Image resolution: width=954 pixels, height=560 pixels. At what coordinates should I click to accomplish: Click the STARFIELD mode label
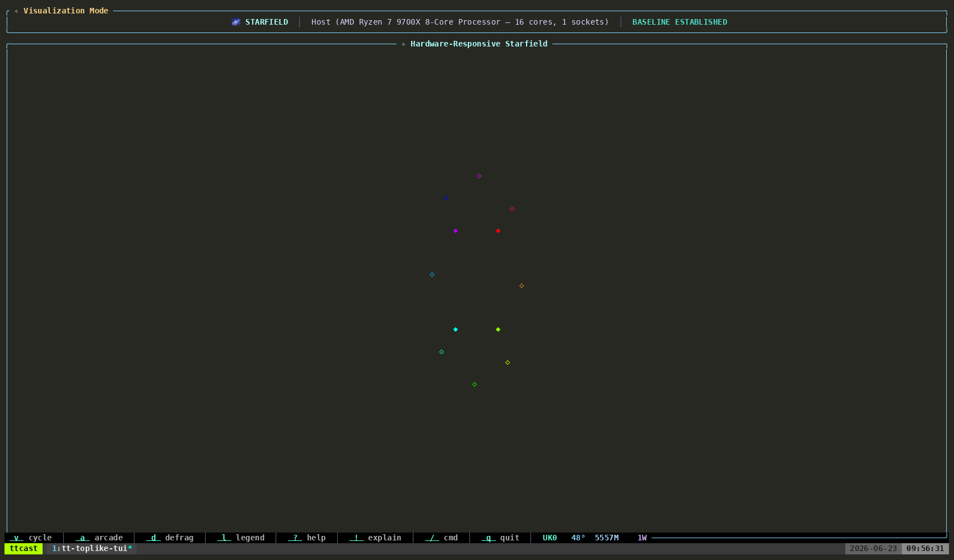tap(267, 22)
